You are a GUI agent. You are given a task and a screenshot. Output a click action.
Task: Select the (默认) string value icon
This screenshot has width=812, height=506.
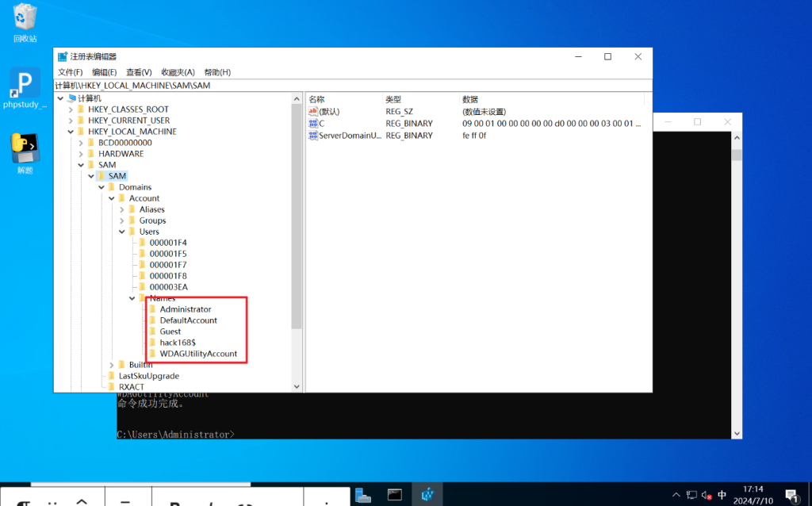[x=313, y=112]
